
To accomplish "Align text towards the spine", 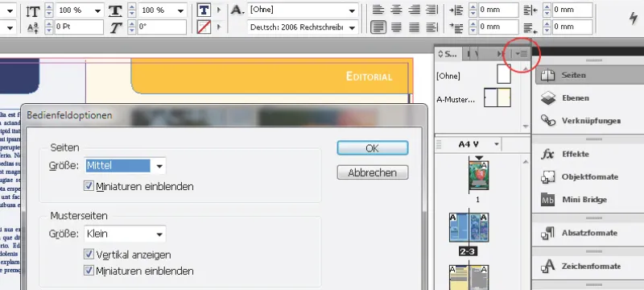I will point(431,10).
